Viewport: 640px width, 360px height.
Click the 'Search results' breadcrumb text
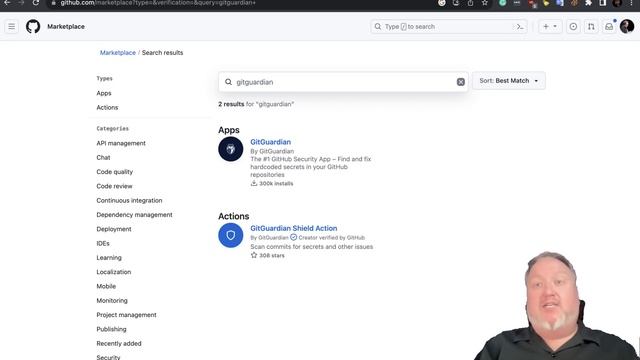(162, 53)
